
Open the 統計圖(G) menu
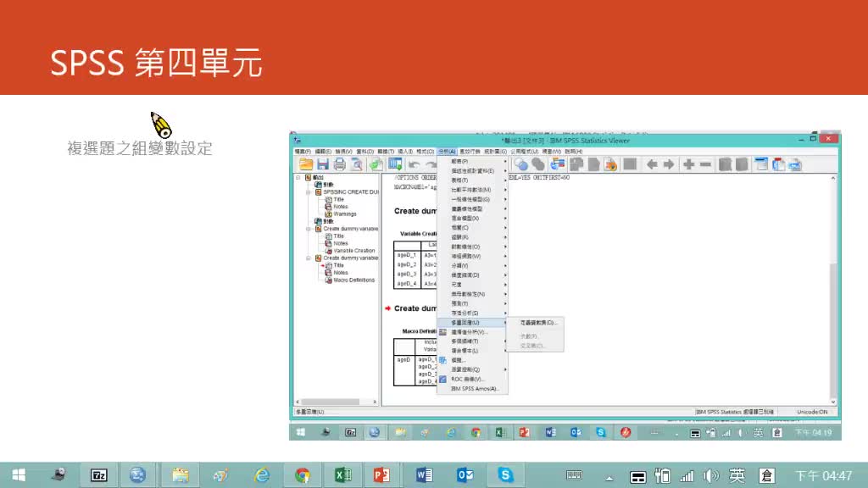point(495,151)
